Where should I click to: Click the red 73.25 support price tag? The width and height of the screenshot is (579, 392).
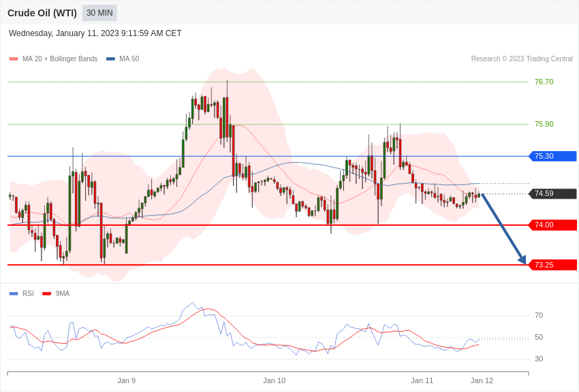coord(553,265)
